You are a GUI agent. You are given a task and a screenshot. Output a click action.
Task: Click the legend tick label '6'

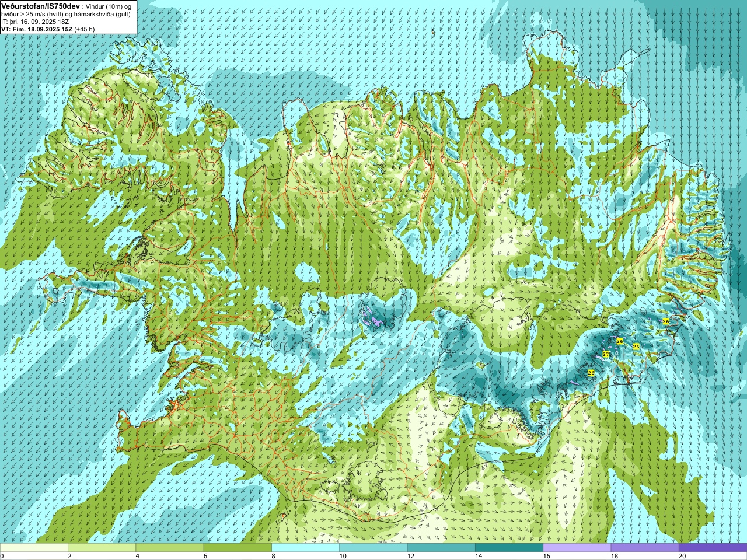point(205,556)
